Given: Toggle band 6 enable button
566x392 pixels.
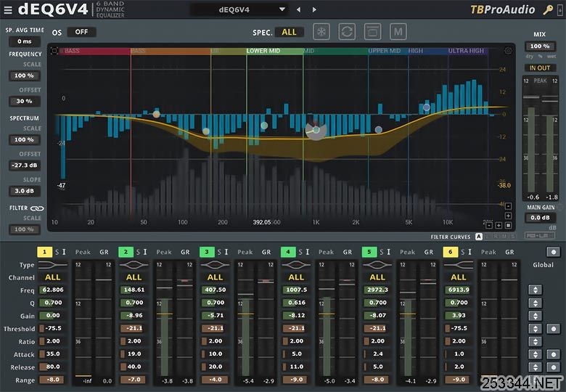Looking at the screenshot, I should pyautogui.click(x=451, y=252).
